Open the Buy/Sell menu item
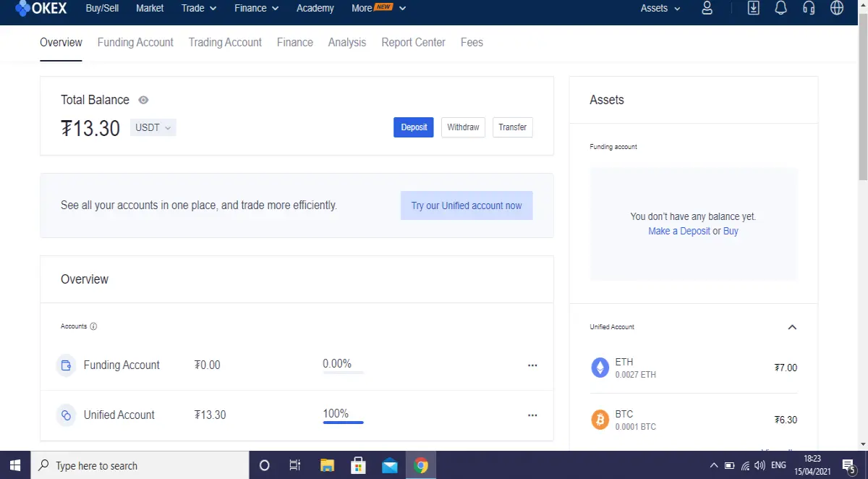Screen dimensions: 868x479 tap(103, 9)
